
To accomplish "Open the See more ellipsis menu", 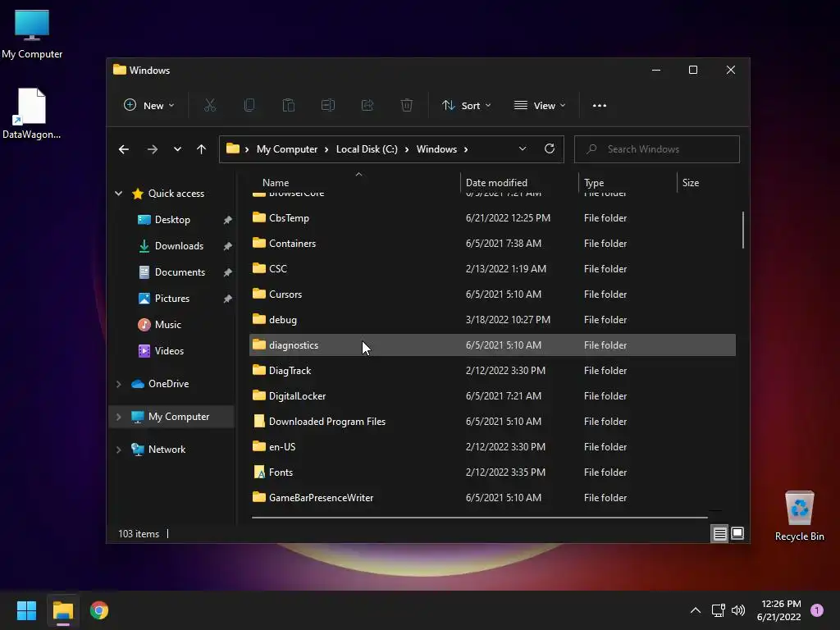I will tap(600, 106).
